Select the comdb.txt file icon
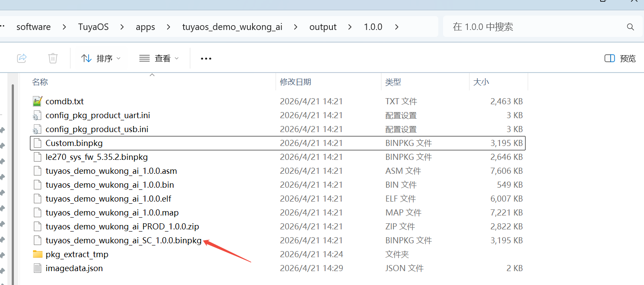The height and width of the screenshot is (285, 644). 38,101
